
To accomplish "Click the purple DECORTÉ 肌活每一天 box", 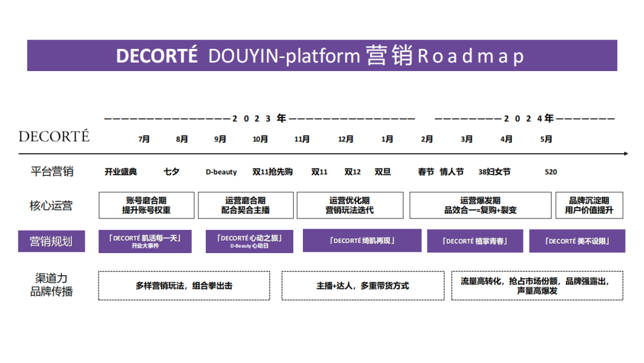I will click(145, 241).
